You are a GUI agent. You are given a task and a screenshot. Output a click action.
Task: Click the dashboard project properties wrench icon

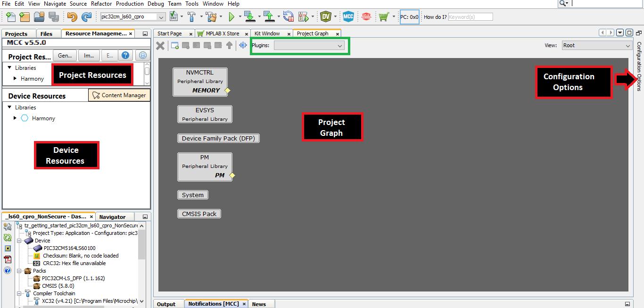[8, 227]
